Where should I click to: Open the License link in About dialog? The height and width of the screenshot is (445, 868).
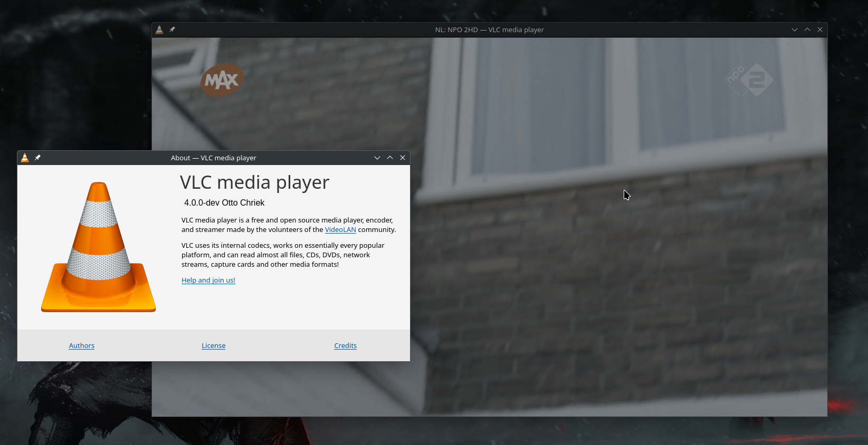pos(214,346)
